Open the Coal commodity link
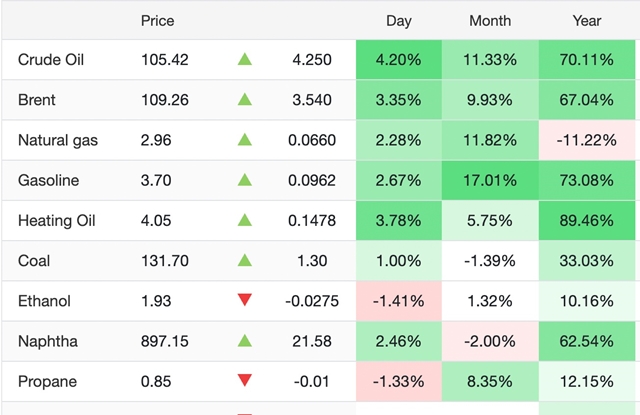640x415 pixels. (x=34, y=261)
